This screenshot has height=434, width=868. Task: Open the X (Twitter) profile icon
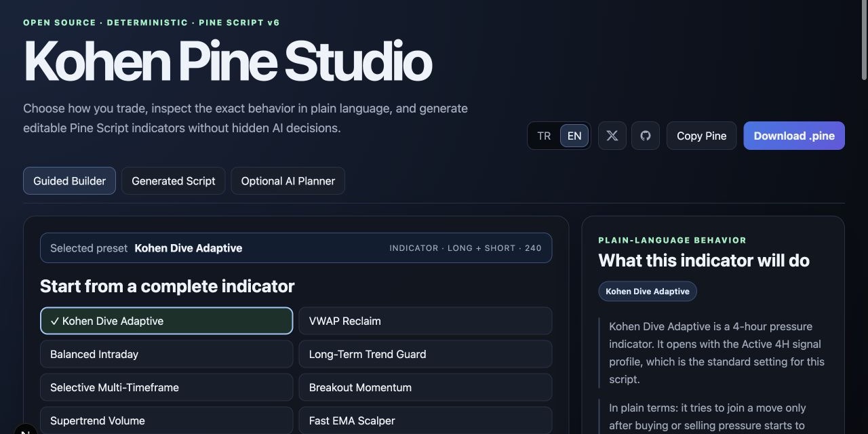click(612, 136)
